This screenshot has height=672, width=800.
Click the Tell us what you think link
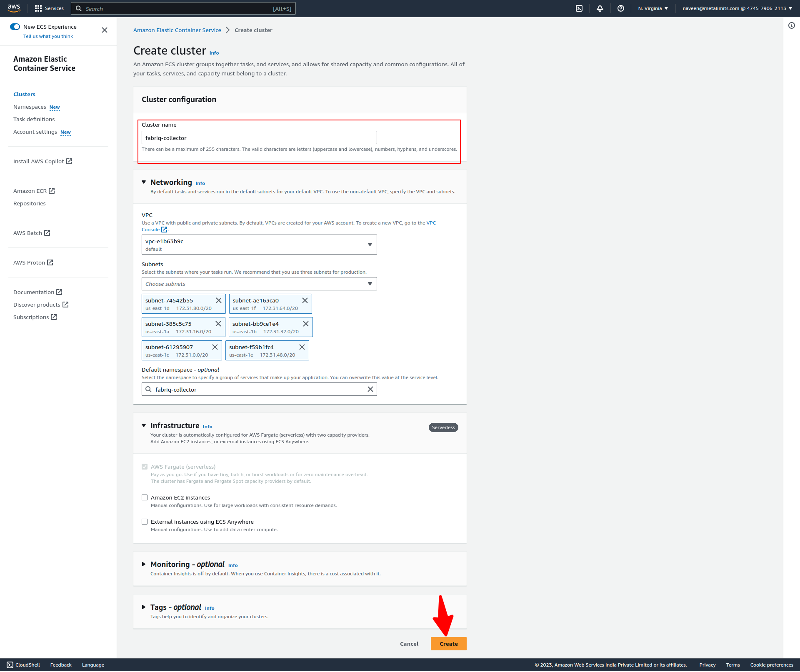click(x=48, y=36)
